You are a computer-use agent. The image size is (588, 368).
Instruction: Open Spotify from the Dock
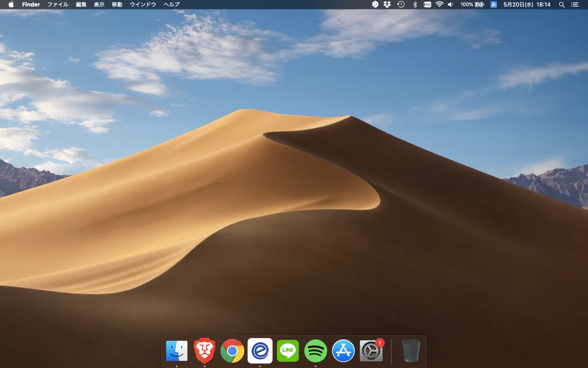(316, 351)
